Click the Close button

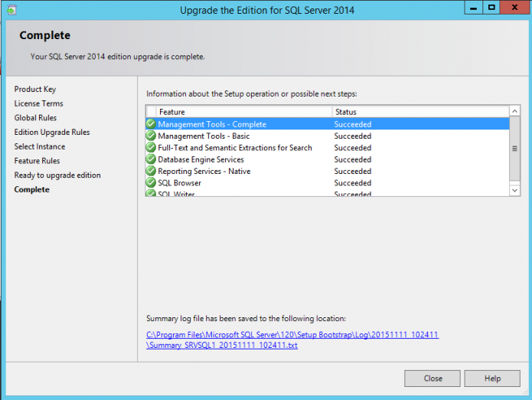pos(432,379)
